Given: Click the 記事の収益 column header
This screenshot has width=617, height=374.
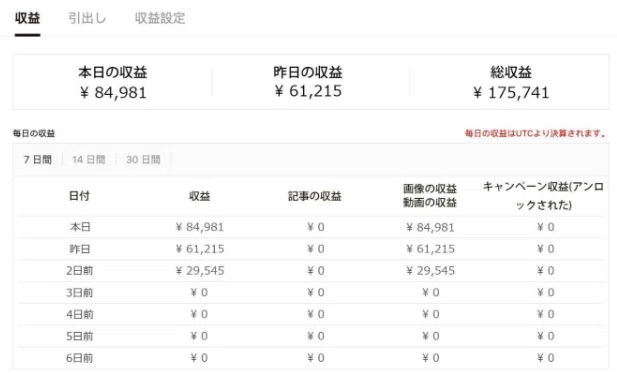Looking at the screenshot, I should [315, 196].
